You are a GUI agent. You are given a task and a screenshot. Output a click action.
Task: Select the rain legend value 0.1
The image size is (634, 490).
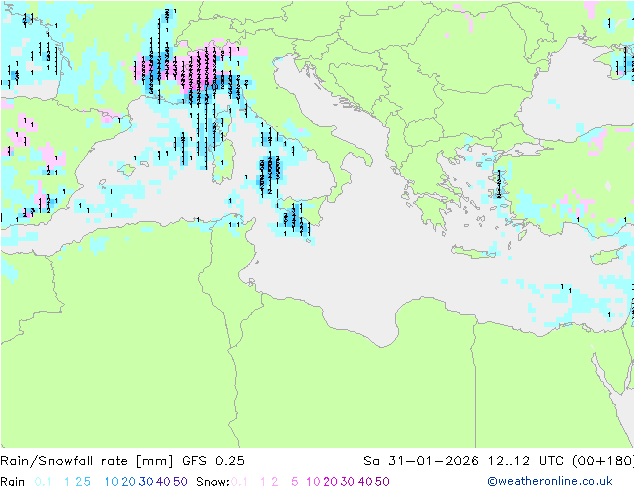tap(43, 482)
